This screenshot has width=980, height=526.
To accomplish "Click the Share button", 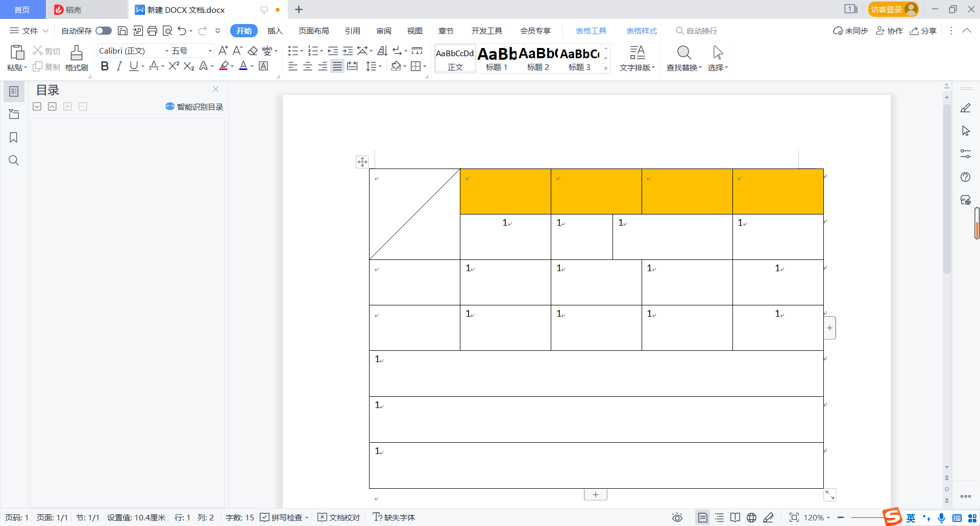I will pos(923,31).
